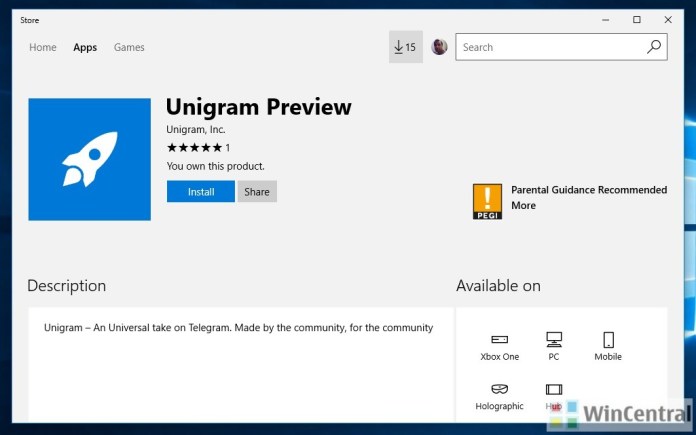
Task: Click the Unigram Preview title
Action: [258, 107]
